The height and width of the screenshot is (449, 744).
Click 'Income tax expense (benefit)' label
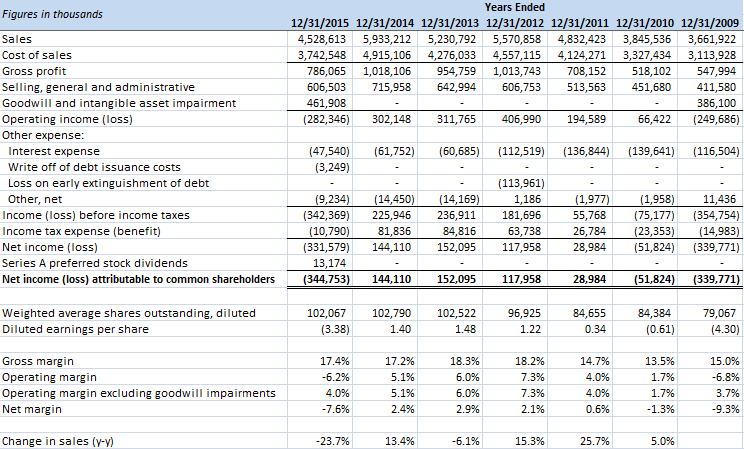pos(82,231)
